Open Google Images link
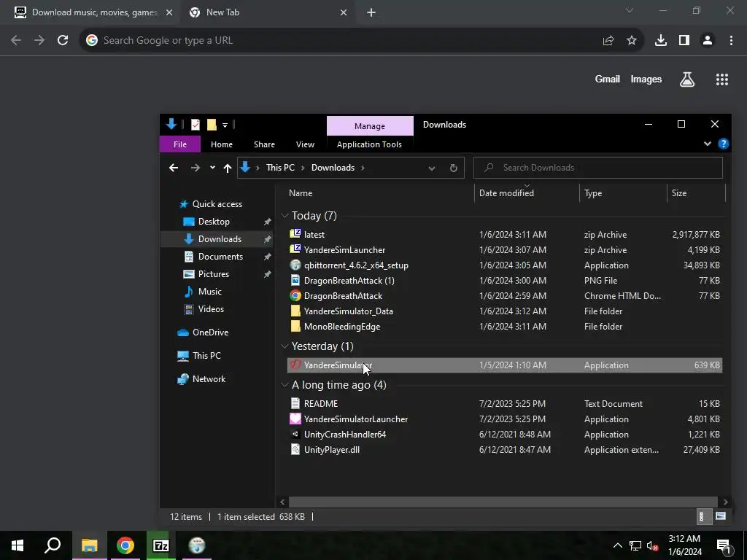Viewport: 747px width, 560px height. [x=646, y=79]
